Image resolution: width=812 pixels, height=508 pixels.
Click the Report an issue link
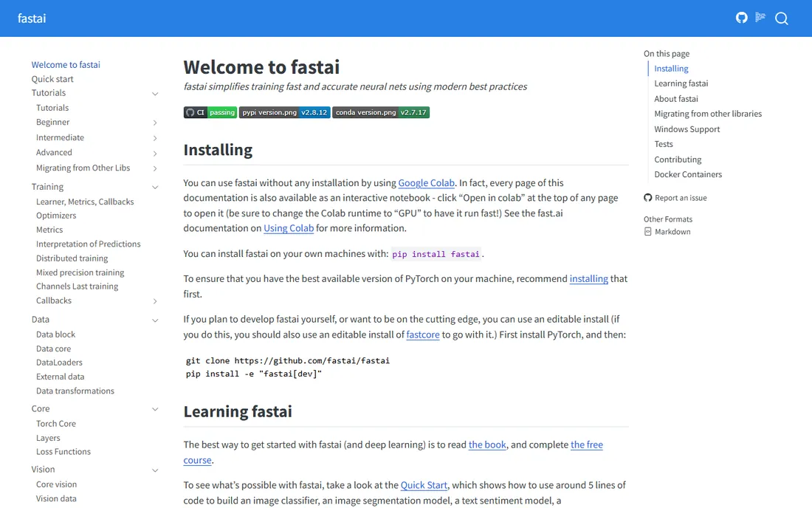point(681,198)
